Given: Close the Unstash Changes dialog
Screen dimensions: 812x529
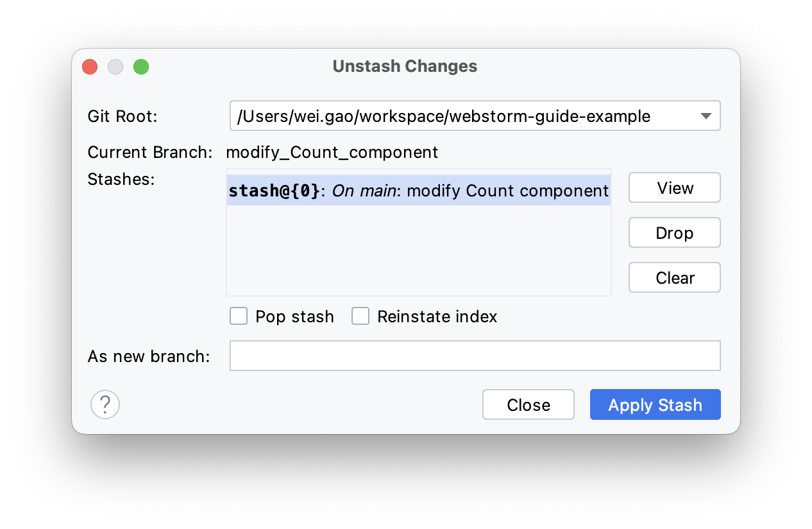Looking at the screenshot, I should (x=528, y=404).
